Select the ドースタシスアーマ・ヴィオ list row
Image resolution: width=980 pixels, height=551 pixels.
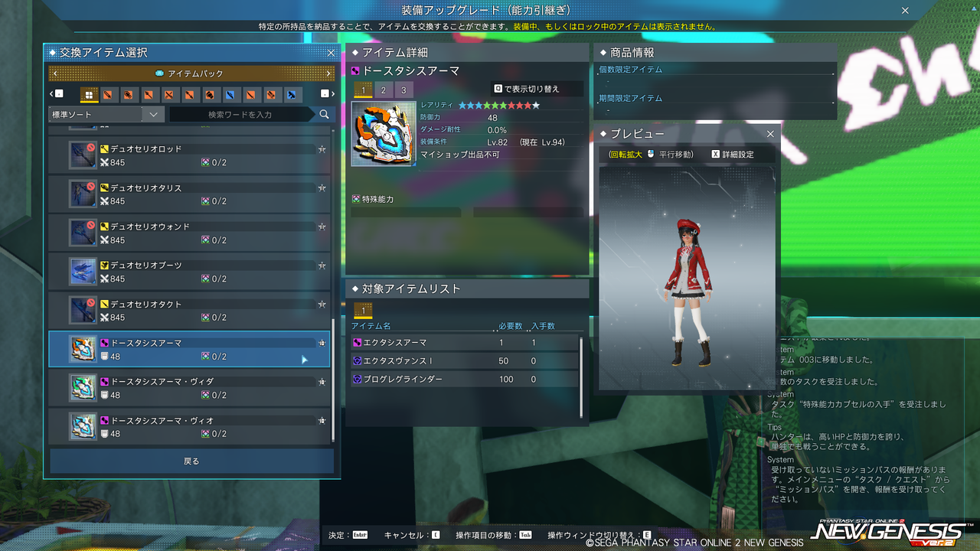click(x=189, y=427)
